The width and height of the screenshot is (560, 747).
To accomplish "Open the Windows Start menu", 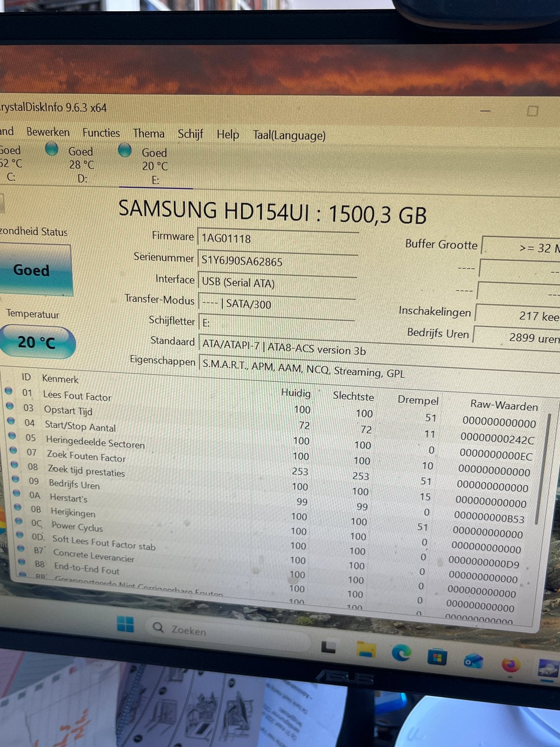I will click(126, 624).
